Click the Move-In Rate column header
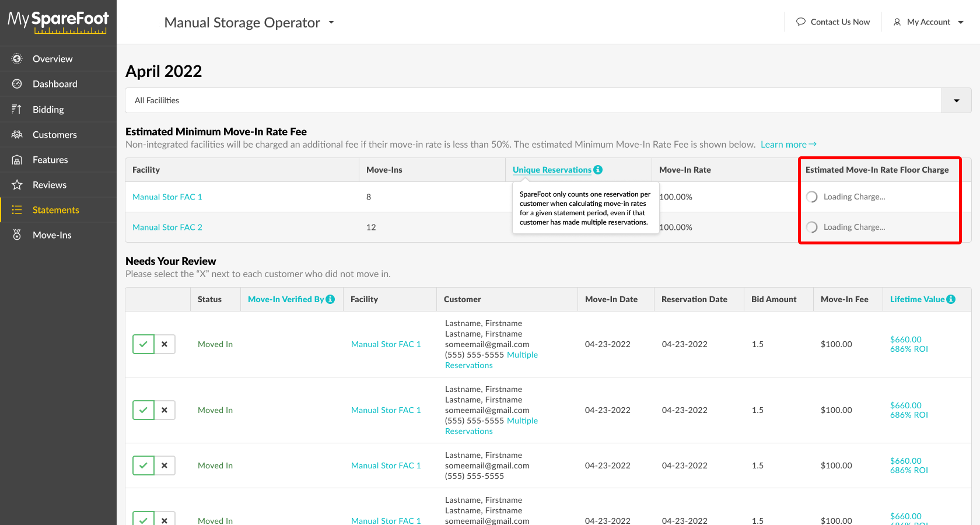Image resolution: width=980 pixels, height=525 pixels. [x=685, y=170]
